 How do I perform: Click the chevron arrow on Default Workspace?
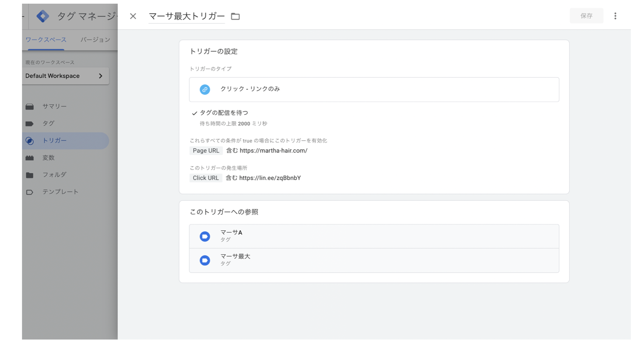[101, 76]
